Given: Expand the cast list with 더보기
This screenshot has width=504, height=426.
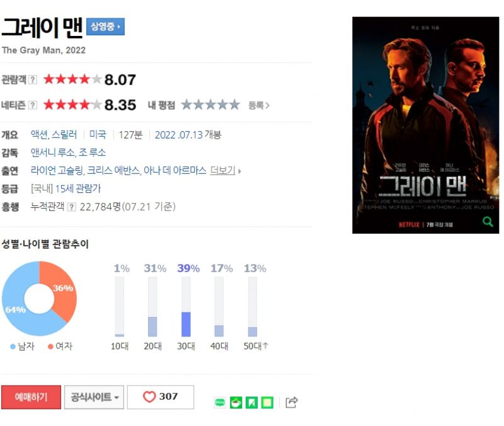Looking at the screenshot, I should click(225, 170).
